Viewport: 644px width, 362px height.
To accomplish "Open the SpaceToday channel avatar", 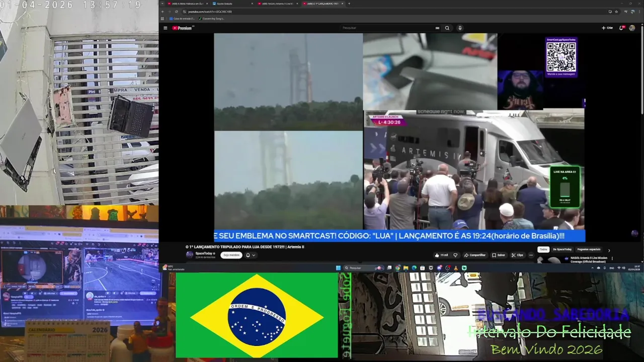I will [190, 255].
